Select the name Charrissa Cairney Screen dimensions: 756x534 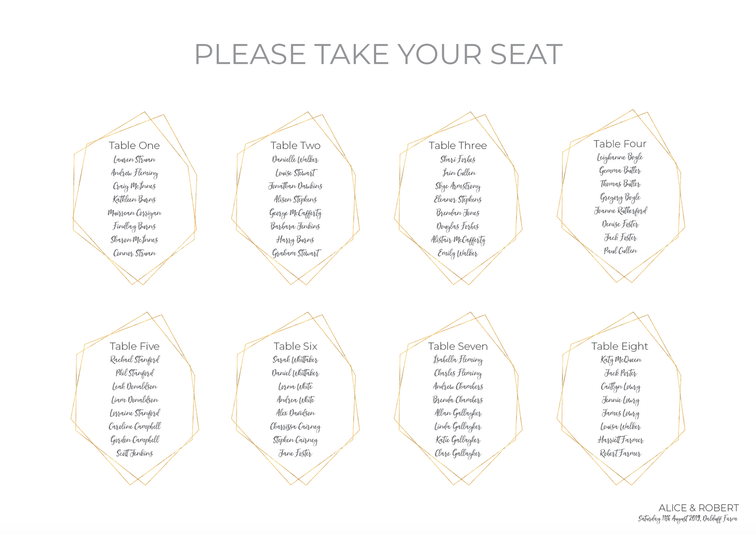[x=295, y=426]
